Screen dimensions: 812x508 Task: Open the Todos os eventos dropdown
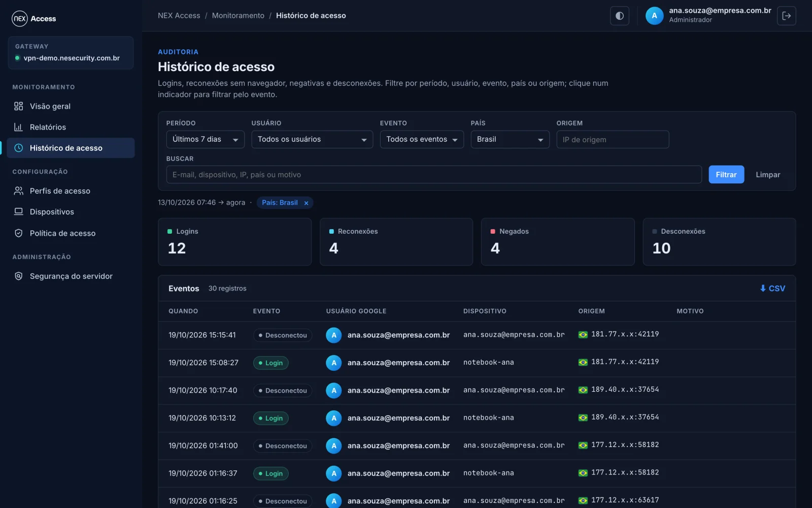click(422, 139)
